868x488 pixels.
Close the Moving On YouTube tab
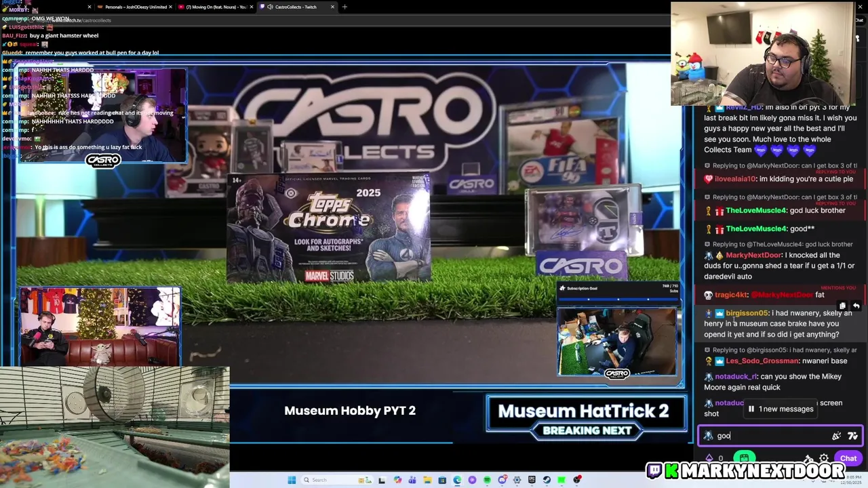[x=253, y=7]
